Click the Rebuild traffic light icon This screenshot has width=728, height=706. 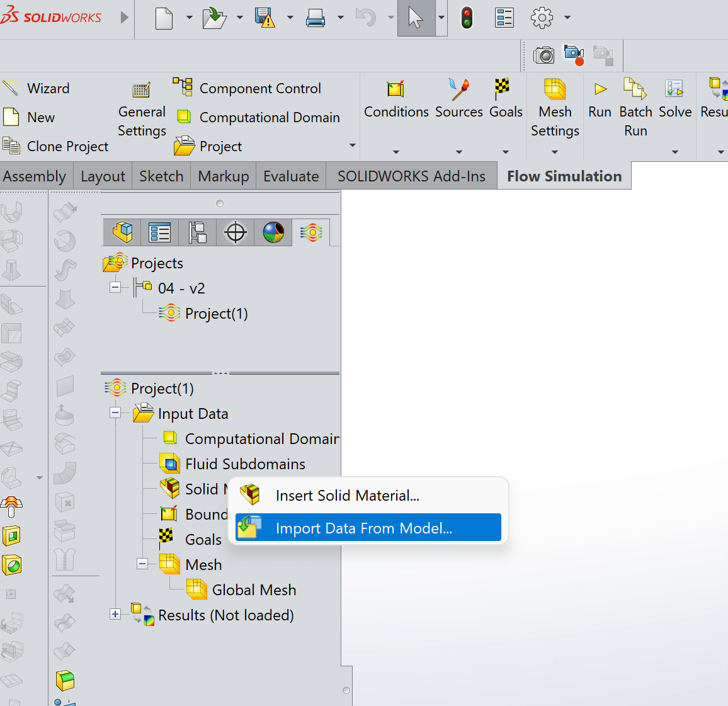coord(467,18)
